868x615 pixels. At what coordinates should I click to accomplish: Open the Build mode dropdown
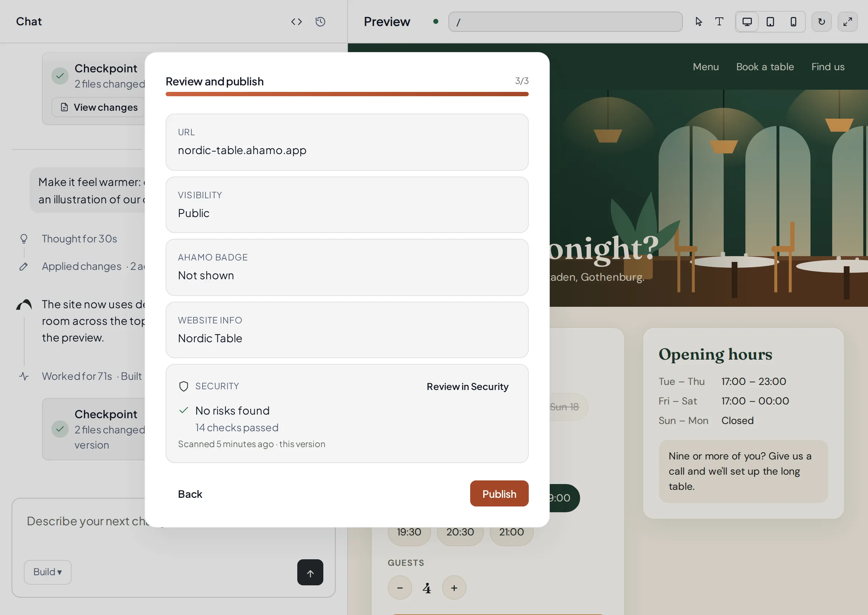click(x=48, y=572)
